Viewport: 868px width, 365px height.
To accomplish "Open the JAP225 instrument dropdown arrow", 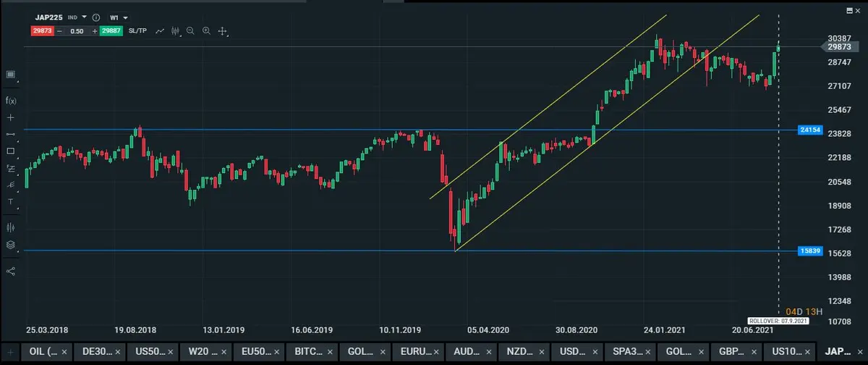I will click(84, 17).
